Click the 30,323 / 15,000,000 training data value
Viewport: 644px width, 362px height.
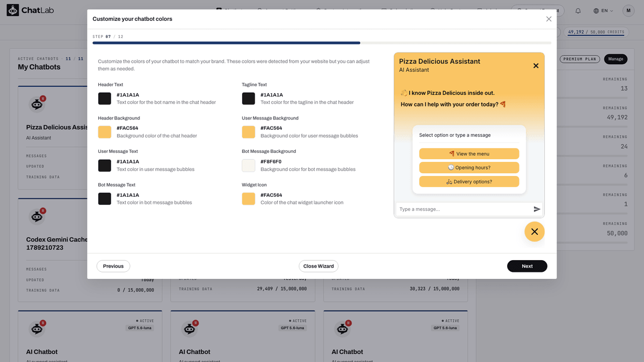coord(435,289)
